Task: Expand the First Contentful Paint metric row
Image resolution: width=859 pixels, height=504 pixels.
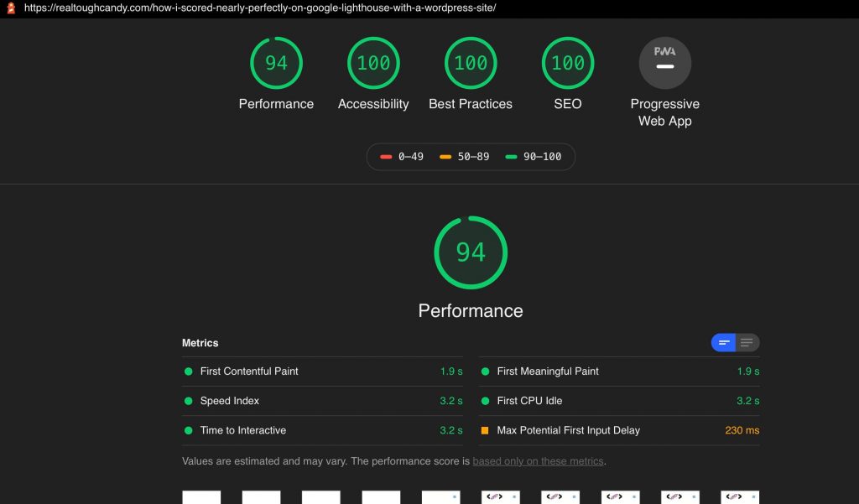Action: (x=322, y=372)
